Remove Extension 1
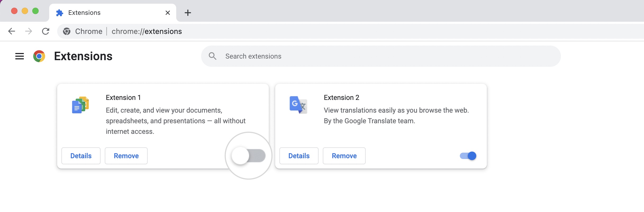This screenshot has width=644, height=212. tap(126, 156)
